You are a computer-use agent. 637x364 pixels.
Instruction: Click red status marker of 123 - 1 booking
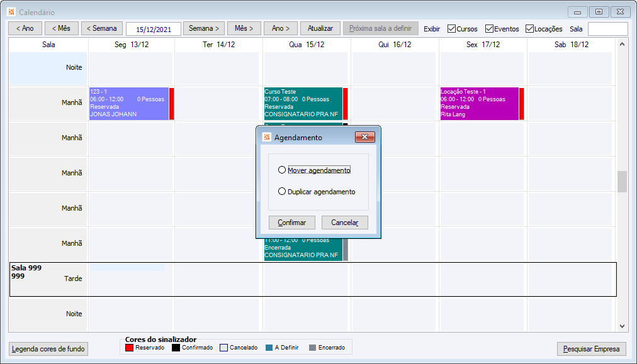[172, 104]
